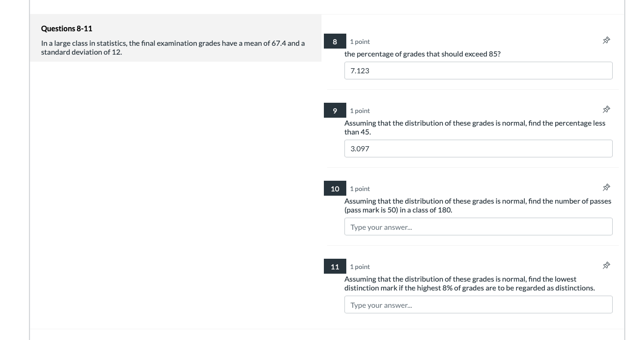Pin question 8 for review

point(606,40)
